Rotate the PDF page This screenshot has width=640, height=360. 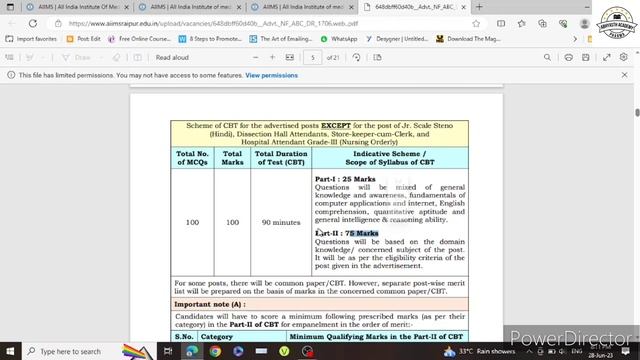[356, 58]
